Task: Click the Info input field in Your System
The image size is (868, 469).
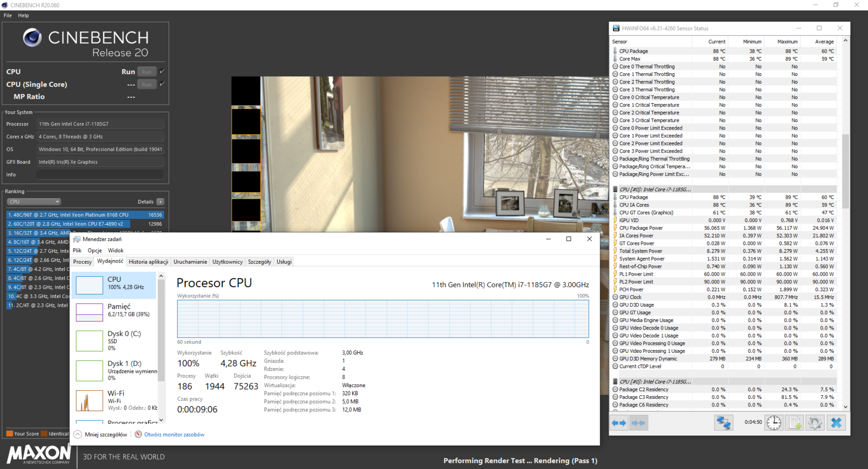Action: click(x=100, y=175)
